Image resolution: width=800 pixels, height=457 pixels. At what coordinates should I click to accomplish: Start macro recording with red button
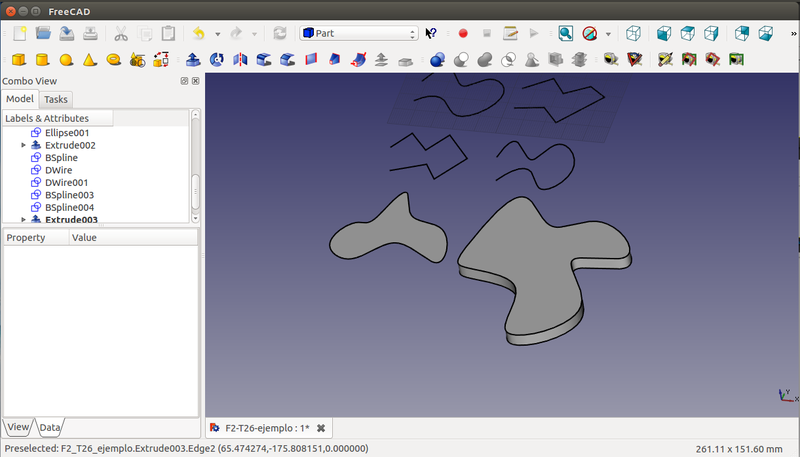[x=463, y=33]
